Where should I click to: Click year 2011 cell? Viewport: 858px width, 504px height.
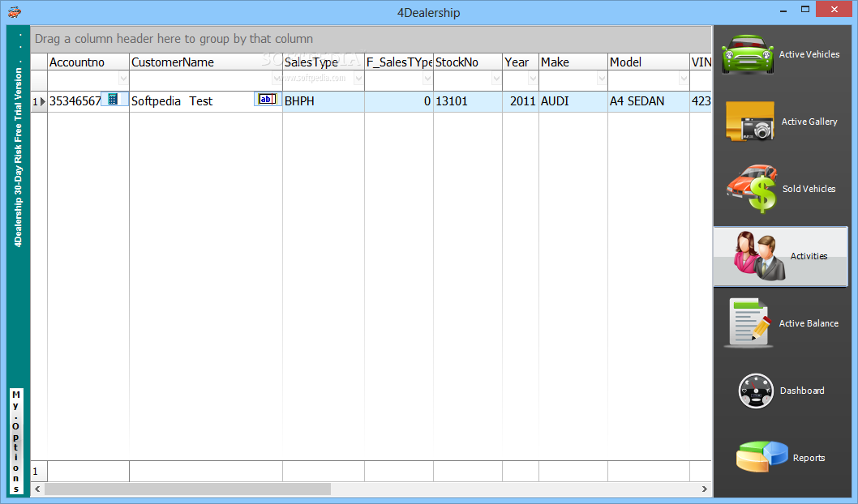tap(521, 101)
